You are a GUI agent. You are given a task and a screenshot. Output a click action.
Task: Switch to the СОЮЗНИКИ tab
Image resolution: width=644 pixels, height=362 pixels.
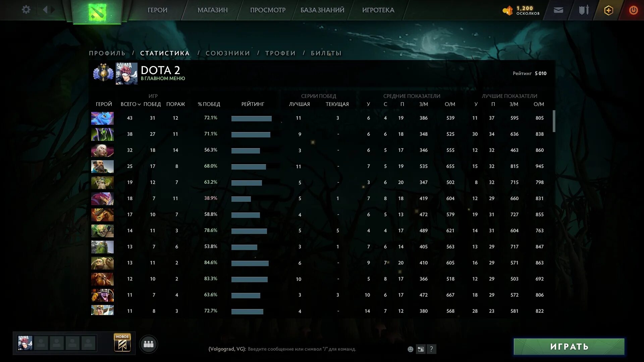[x=228, y=53]
